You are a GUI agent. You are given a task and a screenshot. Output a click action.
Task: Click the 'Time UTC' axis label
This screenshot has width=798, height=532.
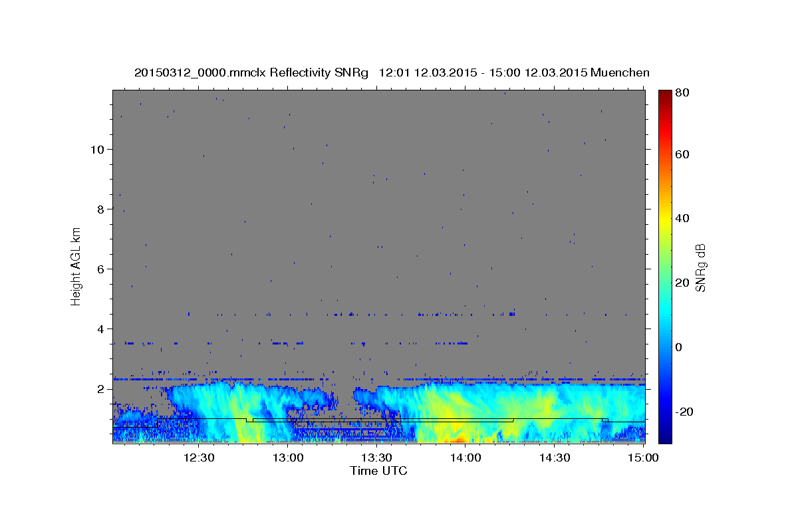pyautogui.click(x=378, y=471)
